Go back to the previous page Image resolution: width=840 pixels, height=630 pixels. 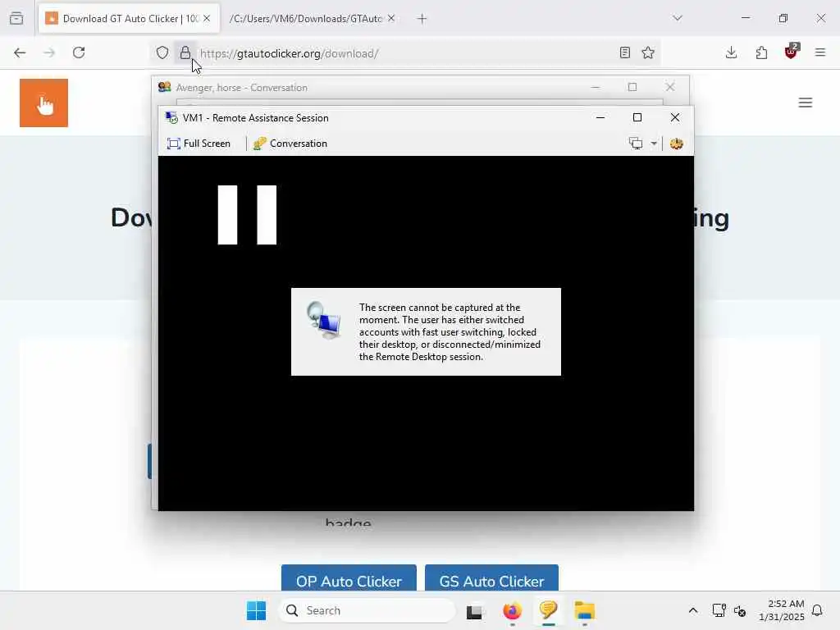20,52
